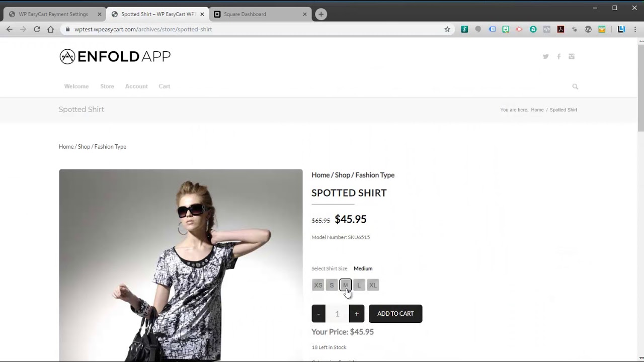Reload the current page
This screenshot has height=362, width=644.
point(37,29)
